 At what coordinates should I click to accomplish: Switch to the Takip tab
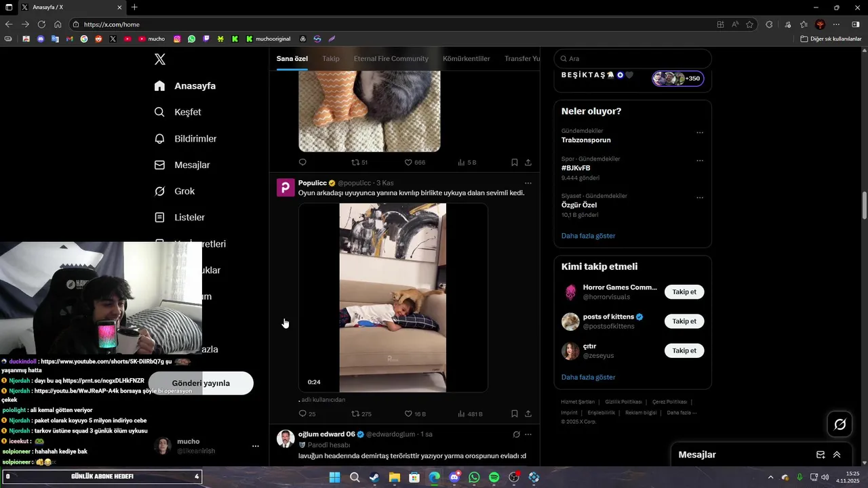[331, 59]
